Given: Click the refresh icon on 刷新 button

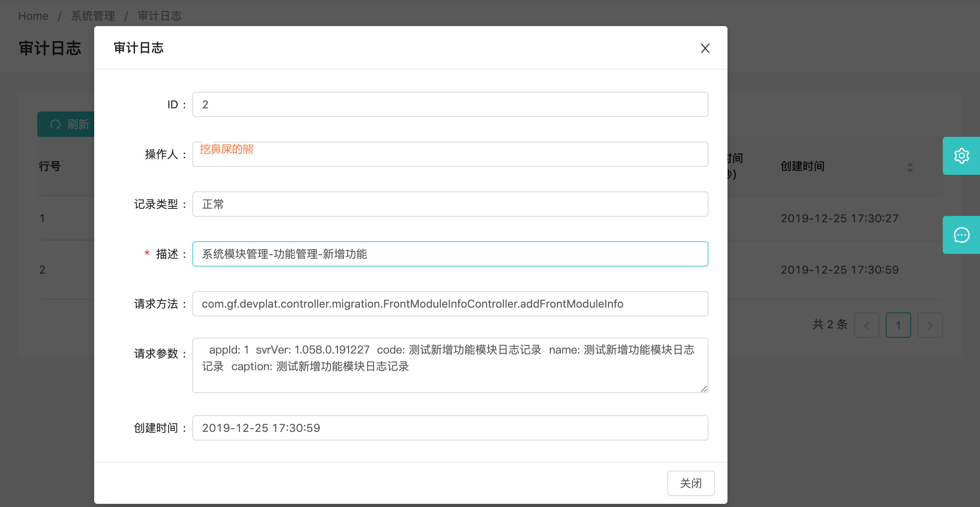Looking at the screenshot, I should tap(55, 125).
